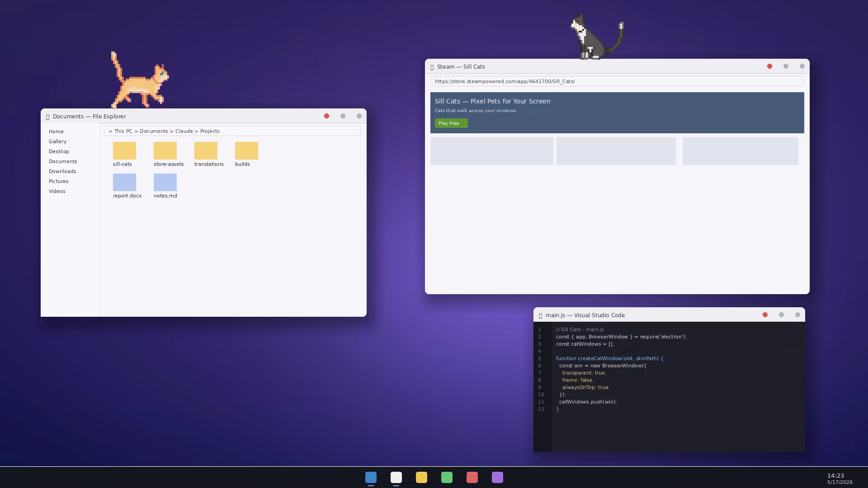This screenshot has height=488, width=868.
Task: Open Pictures in File Explorer sidebar
Action: click(x=59, y=181)
